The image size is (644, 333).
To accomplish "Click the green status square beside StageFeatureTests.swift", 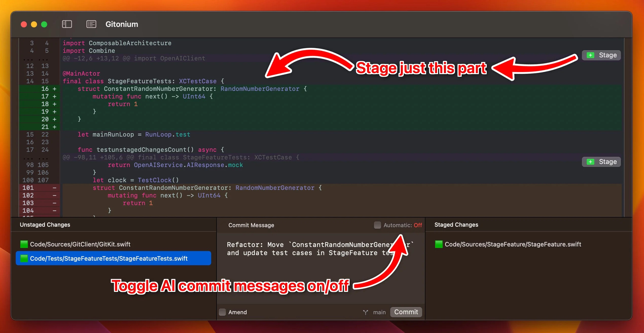I will click(x=24, y=258).
